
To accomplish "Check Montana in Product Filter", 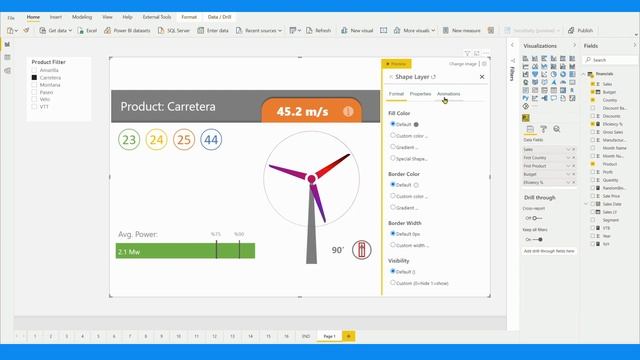I will pyautogui.click(x=34, y=85).
